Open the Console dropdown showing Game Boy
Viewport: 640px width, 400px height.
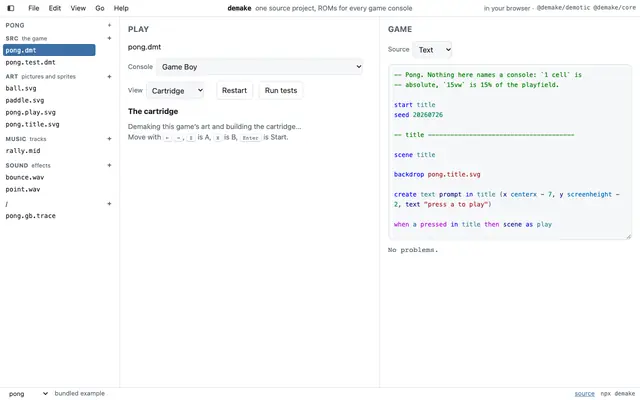pyautogui.click(x=260, y=67)
